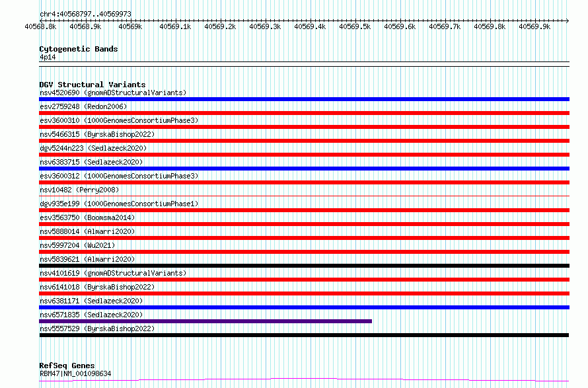Click the blue bar under nsv6381171
This screenshot has height=388, width=588.
point(304,307)
